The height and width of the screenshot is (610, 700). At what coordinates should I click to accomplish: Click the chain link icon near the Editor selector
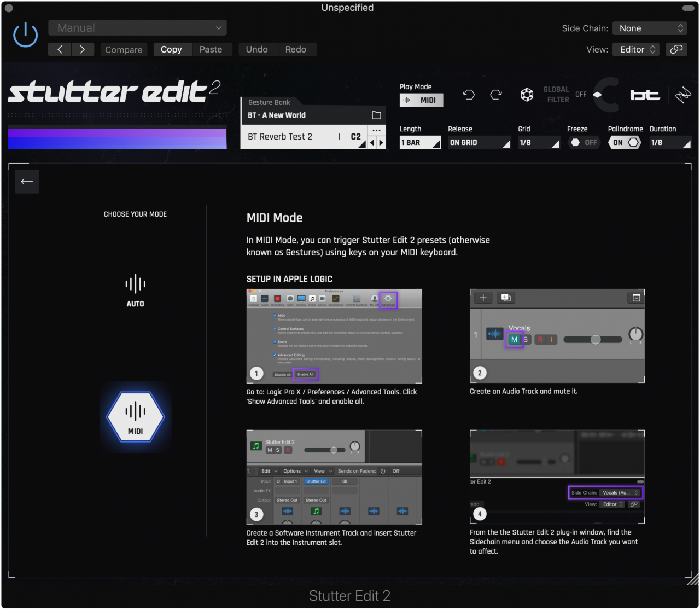click(x=676, y=49)
